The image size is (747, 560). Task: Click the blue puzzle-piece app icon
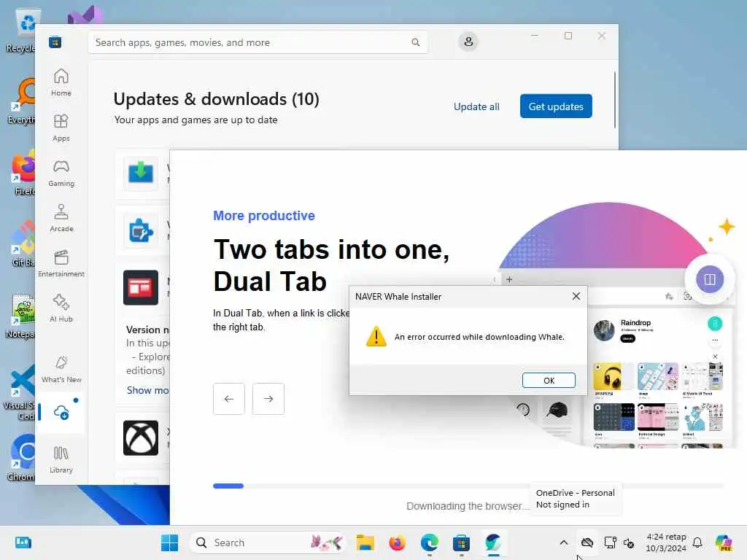pyautogui.click(x=141, y=230)
